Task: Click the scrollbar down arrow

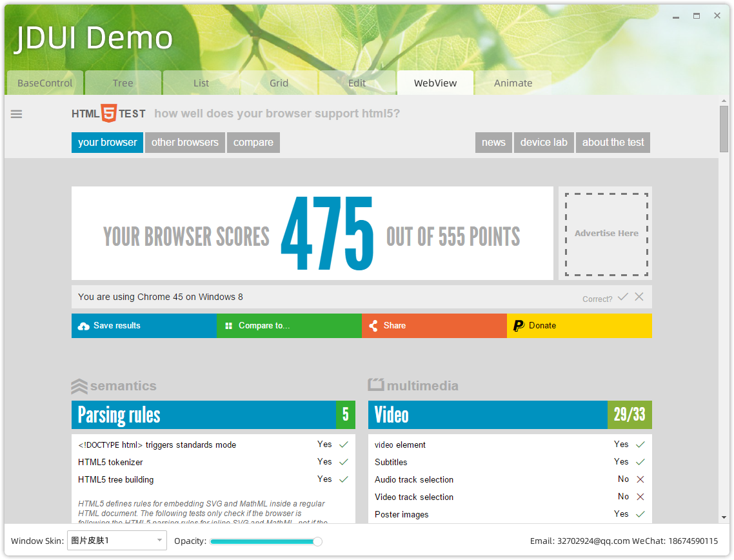Action: click(x=724, y=517)
